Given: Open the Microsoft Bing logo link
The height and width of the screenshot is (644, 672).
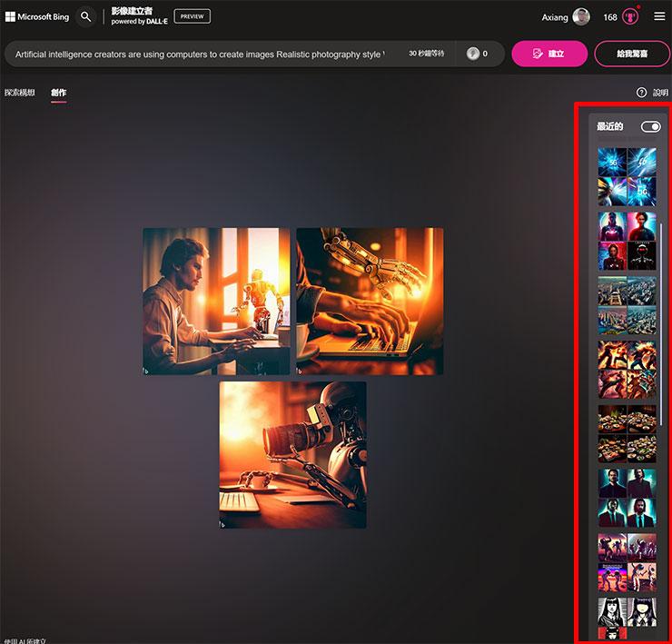Looking at the screenshot, I should (x=37, y=16).
